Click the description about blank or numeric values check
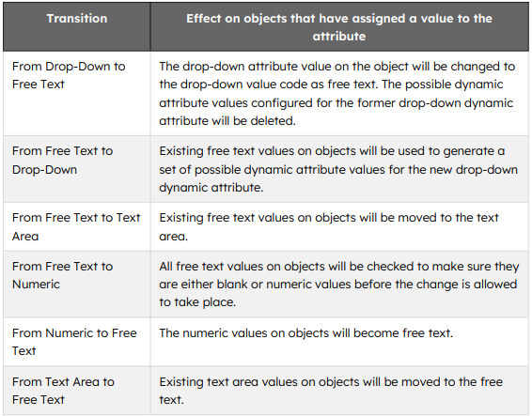Viewport: 532px width, 416px height. [339, 285]
